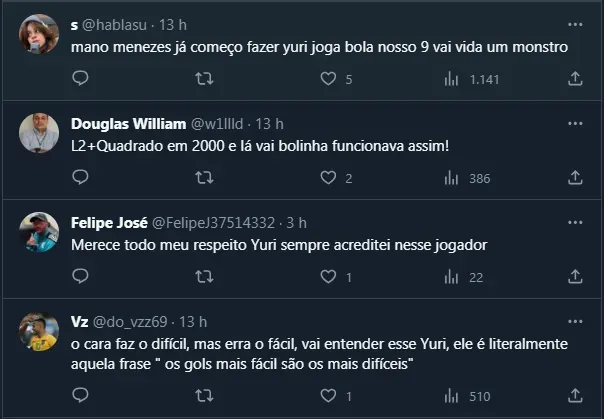The width and height of the screenshot is (604, 419).
Task: Like Douglas William's tweet
Action: click(x=328, y=178)
